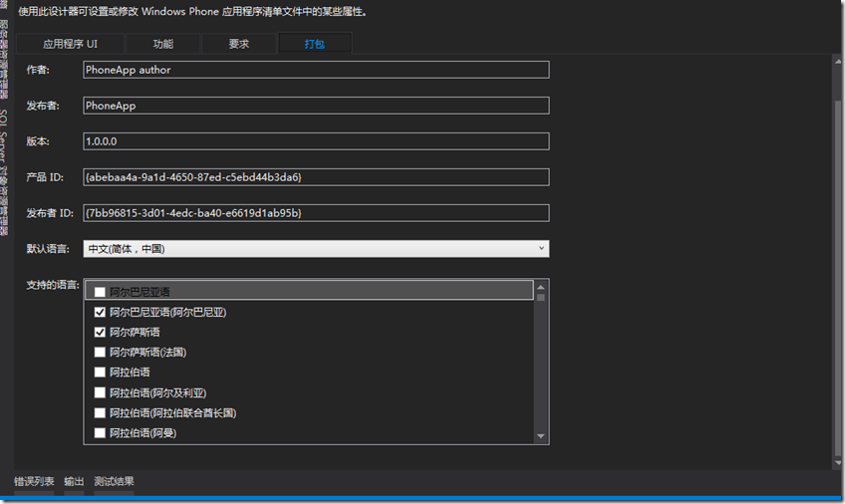Enable 阿拉伯语(阿拉伯联合酋长国) checkbox
The height and width of the screenshot is (504, 845).
[100, 413]
